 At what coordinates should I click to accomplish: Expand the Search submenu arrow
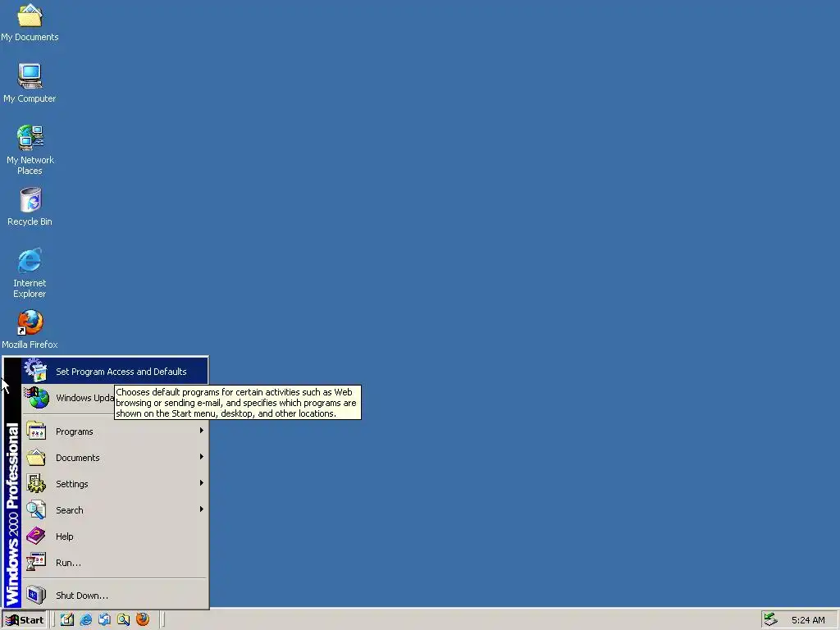click(x=202, y=509)
